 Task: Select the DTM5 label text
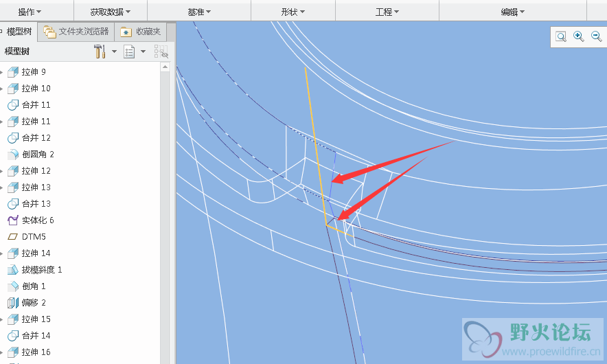coord(34,236)
